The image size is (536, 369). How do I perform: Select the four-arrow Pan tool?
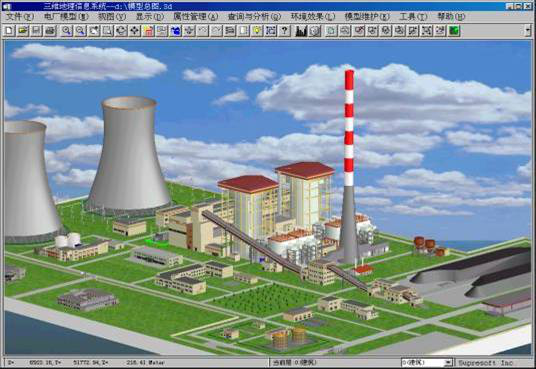pyautogui.click(x=134, y=31)
